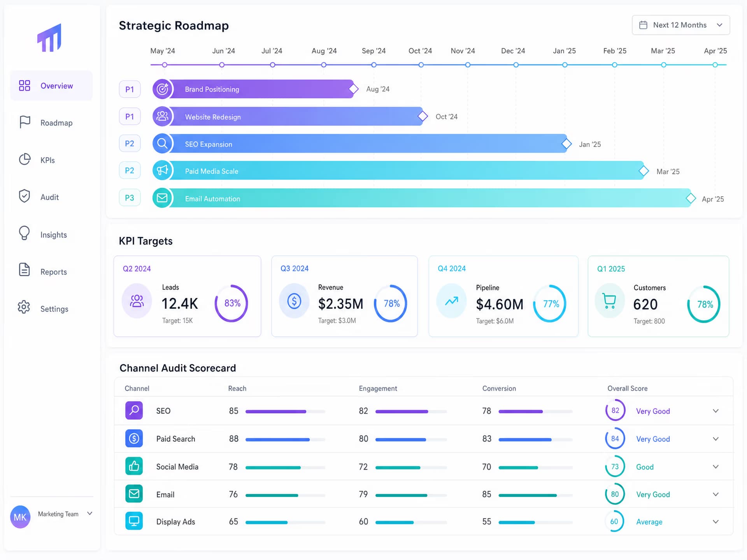The height and width of the screenshot is (560, 747).
Task: Click the Revenue 78% progress ring
Action: coord(391,303)
